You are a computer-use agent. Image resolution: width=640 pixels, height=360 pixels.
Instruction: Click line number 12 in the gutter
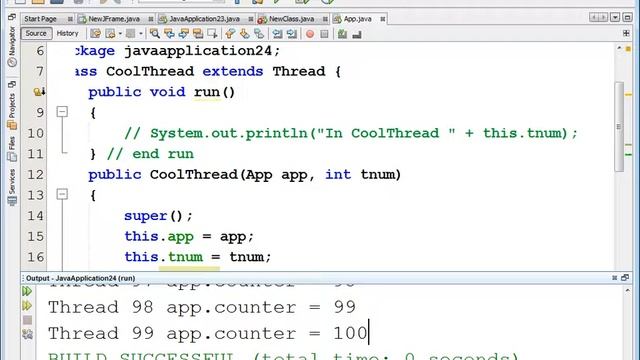[35, 174]
